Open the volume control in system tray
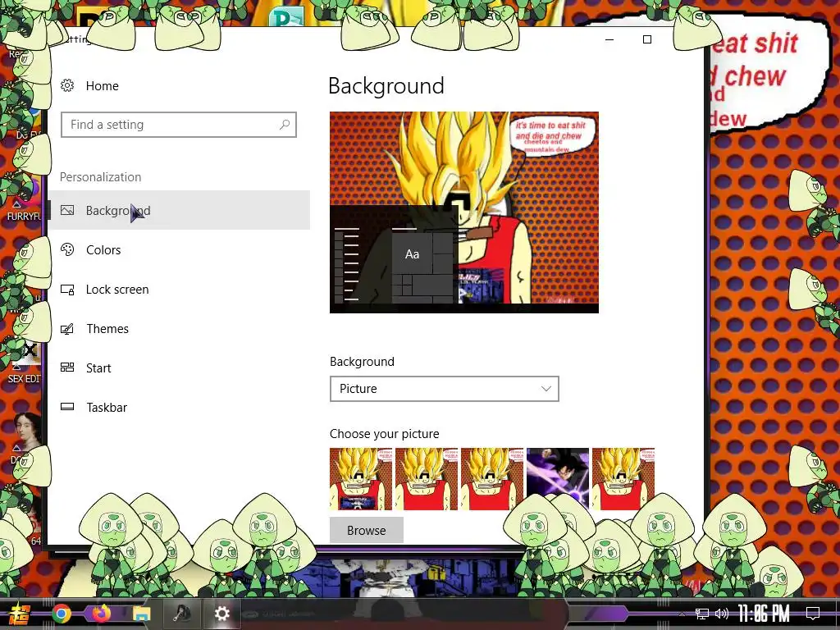Viewport: 840px width, 630px height. point(722,614)
